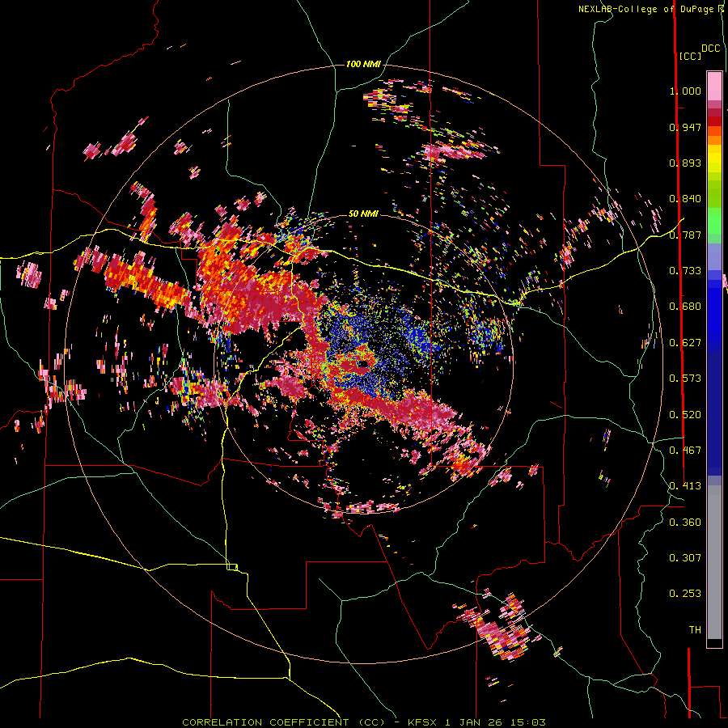Select the 0.947 value on the color scale
Viewport: 728px width, 728px height.
click(685, 127)
